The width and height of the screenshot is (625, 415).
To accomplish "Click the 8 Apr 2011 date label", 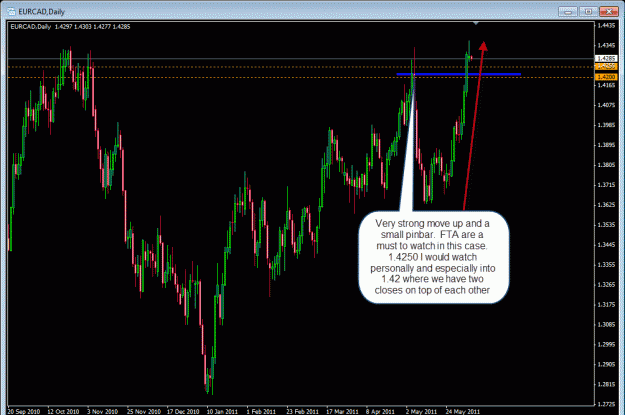I will [380, 411].
